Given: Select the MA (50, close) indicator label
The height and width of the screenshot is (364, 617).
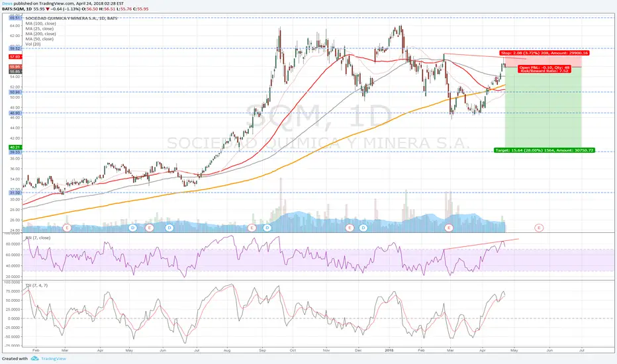Looking at the screenshot, I should [39, 39].
